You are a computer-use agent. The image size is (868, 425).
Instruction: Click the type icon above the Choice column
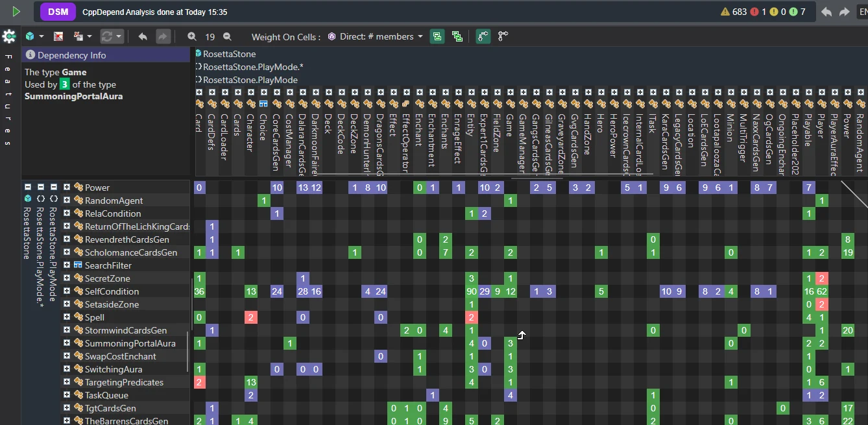tap(263, 104)
